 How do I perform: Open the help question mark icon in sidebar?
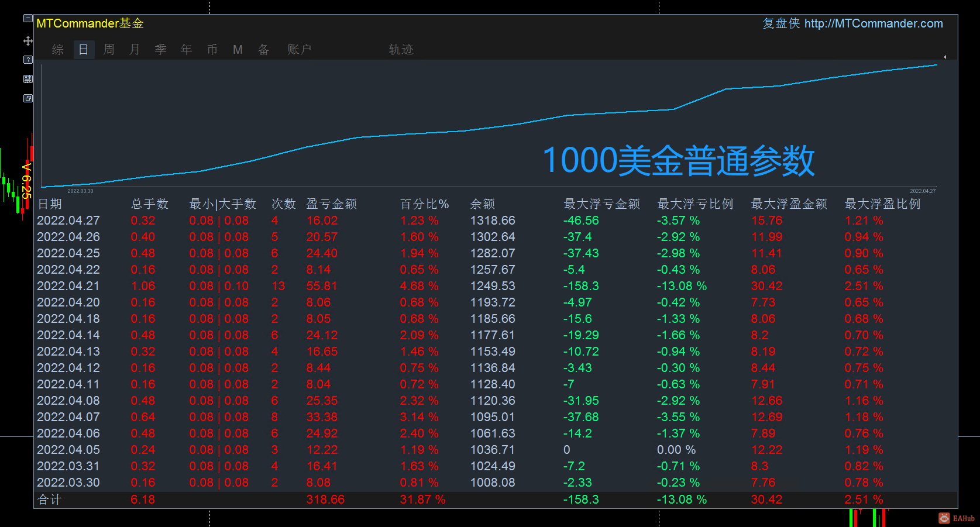pyautogui.click(x=27, y=59)
